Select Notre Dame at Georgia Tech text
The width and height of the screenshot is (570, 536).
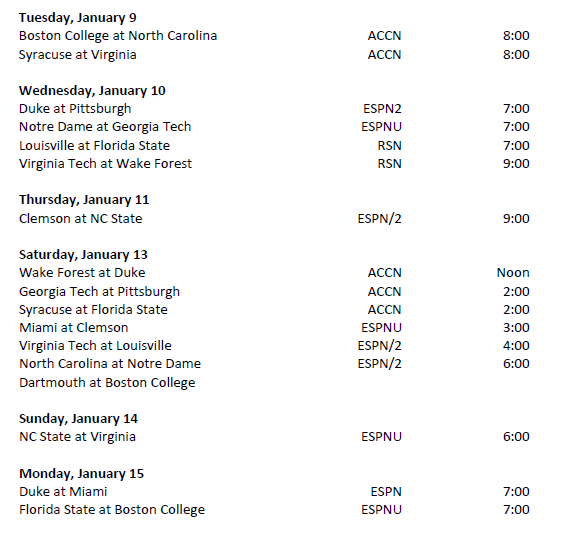(x=105, y=127)
